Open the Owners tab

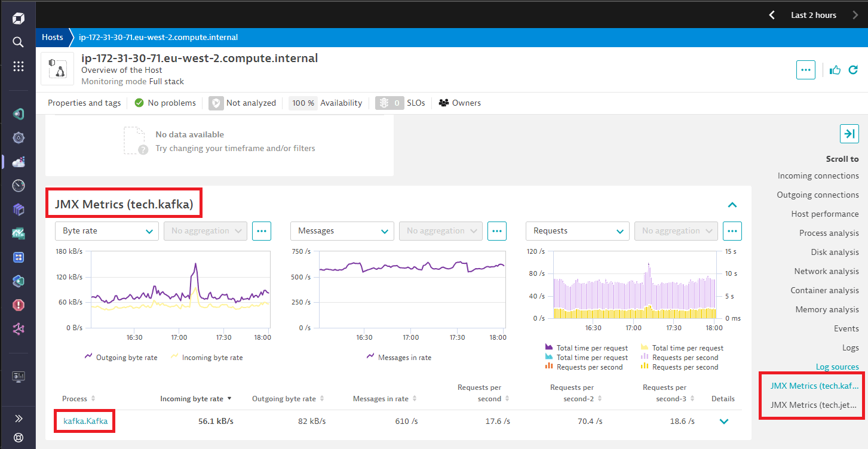tap(459, 103)
